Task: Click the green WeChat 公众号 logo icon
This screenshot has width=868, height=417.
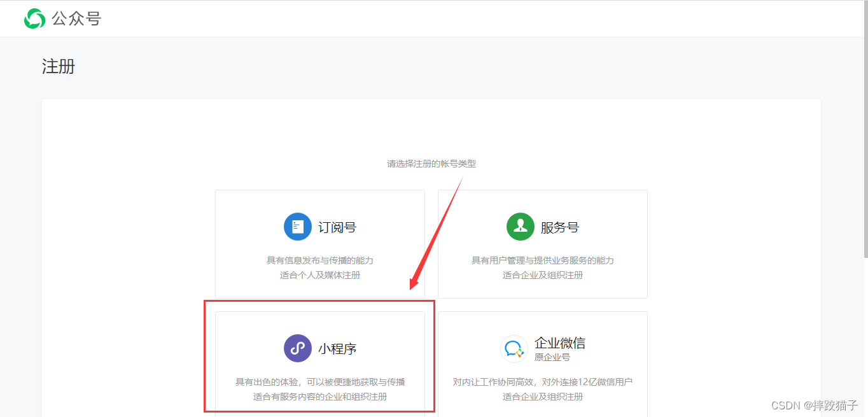Action: [x=34, y=18]
